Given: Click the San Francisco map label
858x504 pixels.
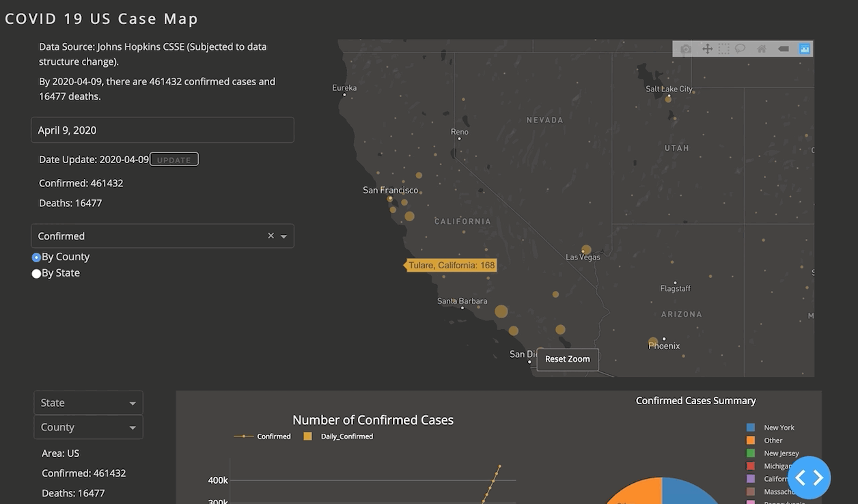Looking at the screenshot, I should point(390,190).
